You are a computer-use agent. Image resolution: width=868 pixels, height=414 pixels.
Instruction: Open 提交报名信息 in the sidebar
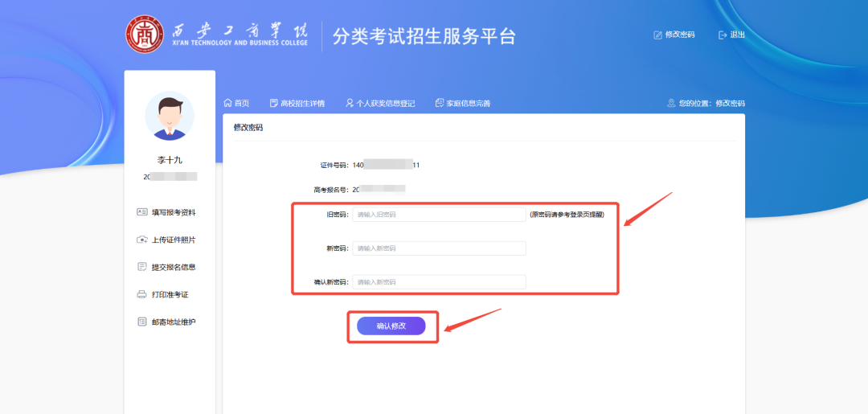[173, 267]
